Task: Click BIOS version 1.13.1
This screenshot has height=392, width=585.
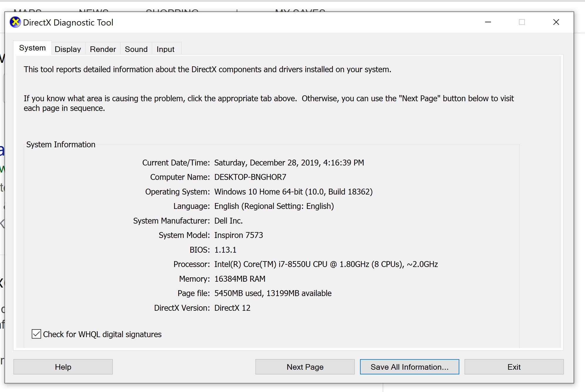Action: 225,250
